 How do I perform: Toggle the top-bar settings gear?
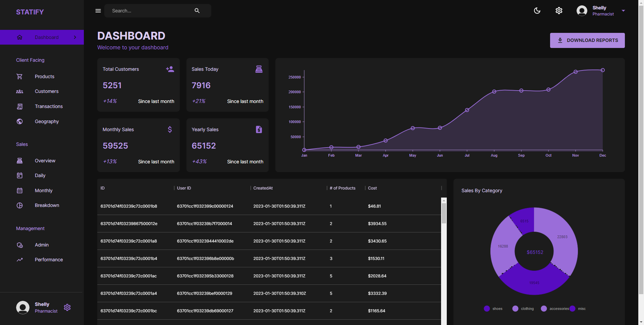pos(559,10)
